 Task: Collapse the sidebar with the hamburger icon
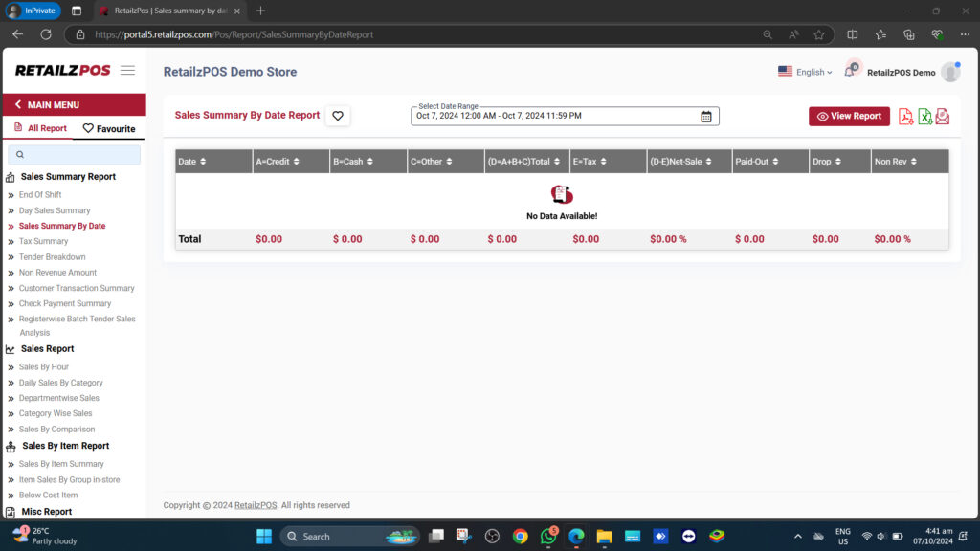click(127, 69)
